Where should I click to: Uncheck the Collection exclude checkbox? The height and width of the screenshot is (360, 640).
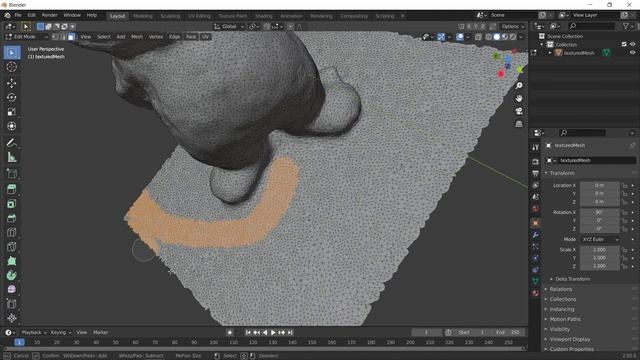tap(624, 44)
